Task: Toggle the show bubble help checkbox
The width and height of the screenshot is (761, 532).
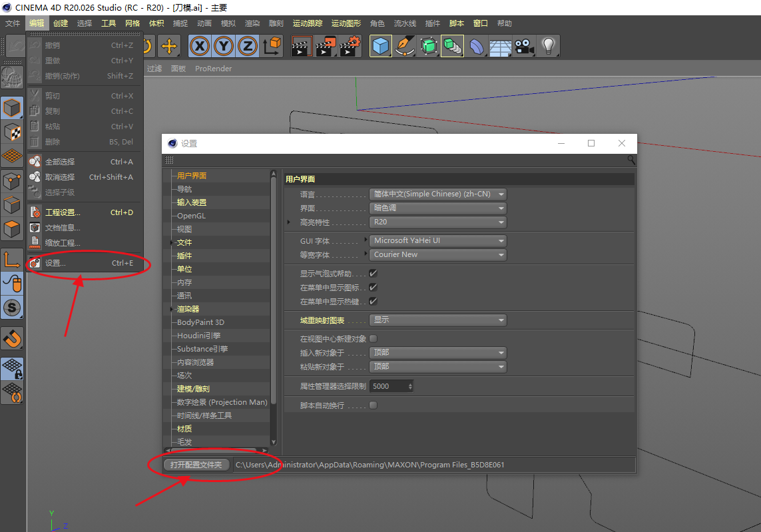Action: pyautogui.click(x=374, y=273)
